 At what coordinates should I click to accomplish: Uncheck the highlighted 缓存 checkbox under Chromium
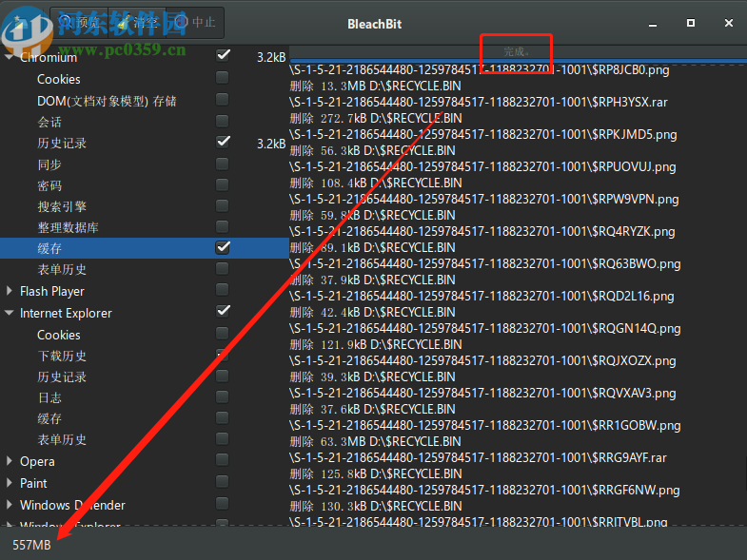tap(223, 247)
